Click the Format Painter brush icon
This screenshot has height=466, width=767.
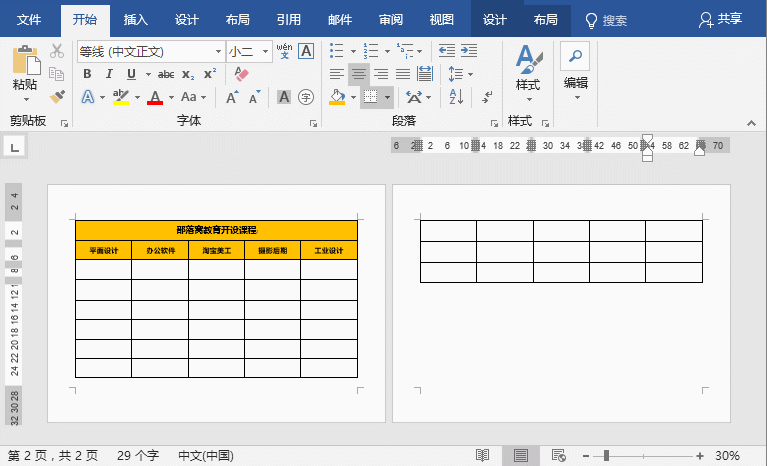coord(57,97)
